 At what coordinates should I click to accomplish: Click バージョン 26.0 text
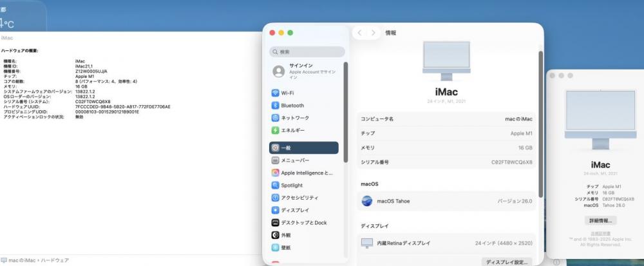pyautogui.click(x=515, y=201)
